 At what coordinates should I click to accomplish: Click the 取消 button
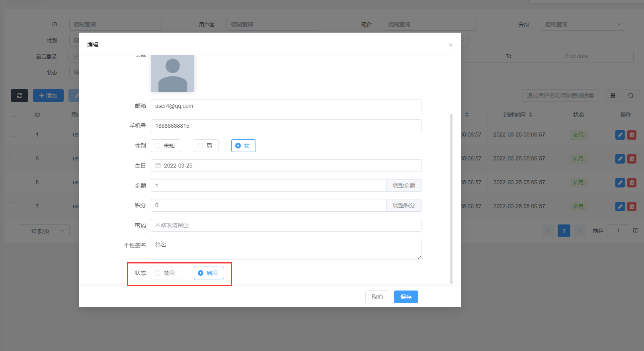coord(377,297)
